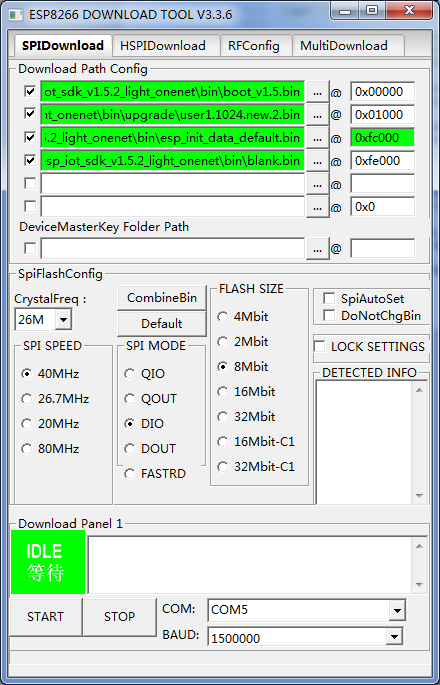Click DETECTED INFO scrollbar down arrow
440x685 pixels.
pyautogui.click(x=419, y=496)
